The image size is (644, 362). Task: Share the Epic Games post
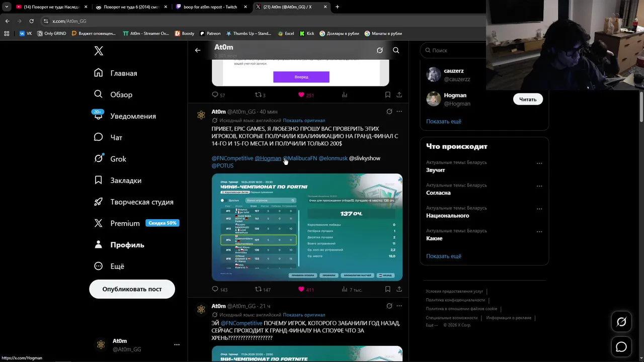(x=399, y=289)
